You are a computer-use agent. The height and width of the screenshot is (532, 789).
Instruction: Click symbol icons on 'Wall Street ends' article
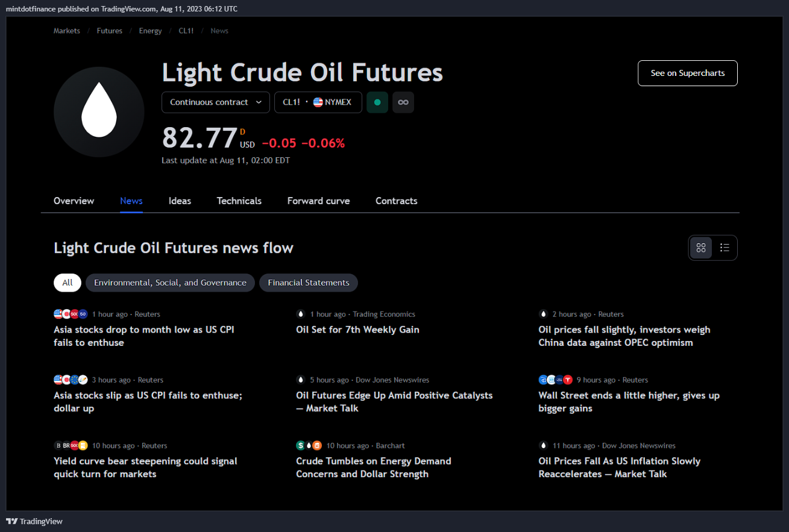pyautogui.click(x=555, y=380)
